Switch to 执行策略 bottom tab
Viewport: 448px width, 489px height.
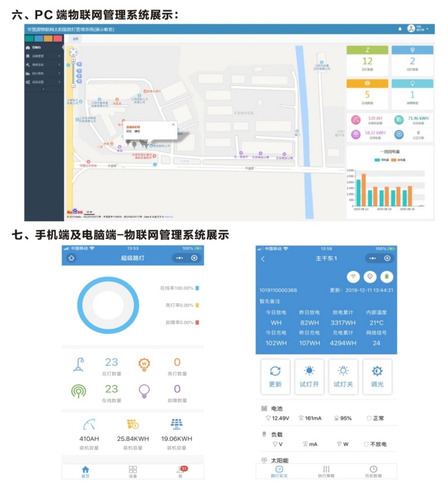326,472
